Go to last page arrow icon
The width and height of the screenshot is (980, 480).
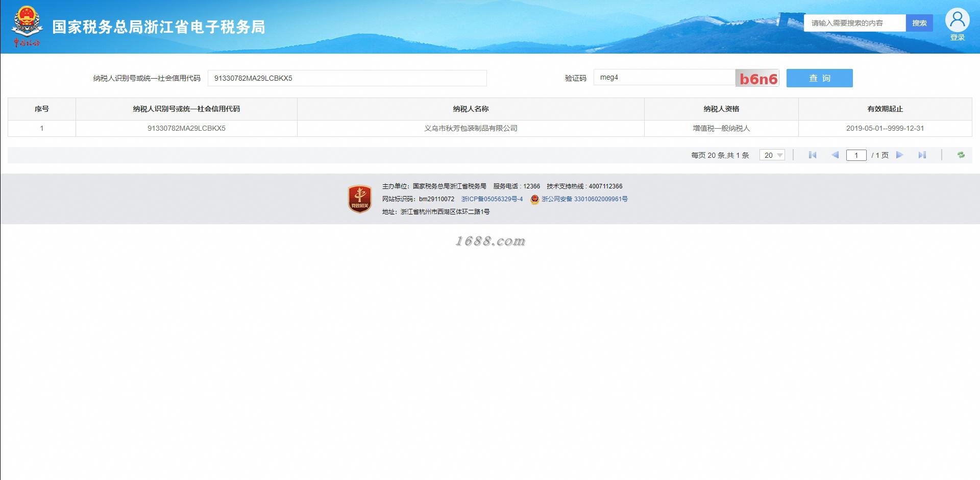click(x=922, y=155)
